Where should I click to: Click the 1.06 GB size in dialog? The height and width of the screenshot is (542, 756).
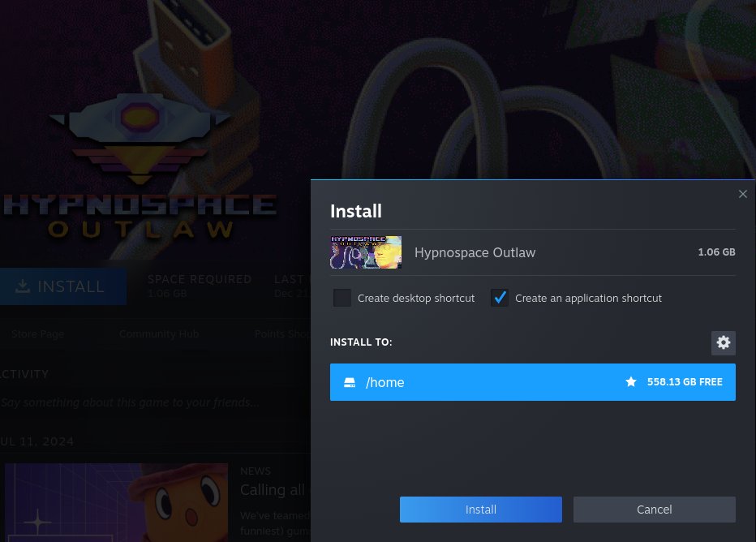click(x=716, y=252)
